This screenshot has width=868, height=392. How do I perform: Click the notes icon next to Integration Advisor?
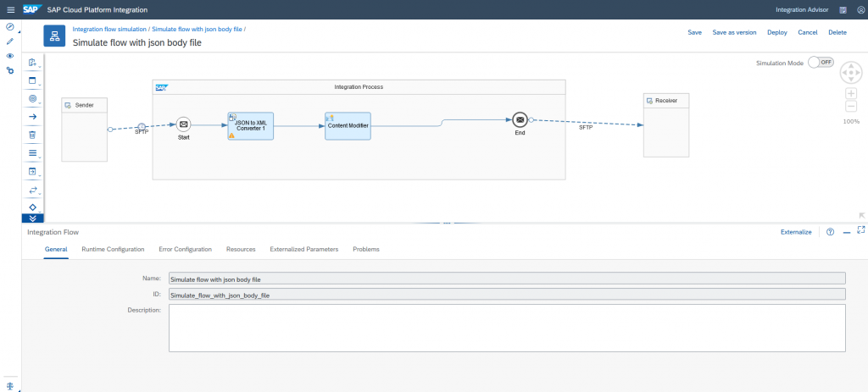point(843,10)
